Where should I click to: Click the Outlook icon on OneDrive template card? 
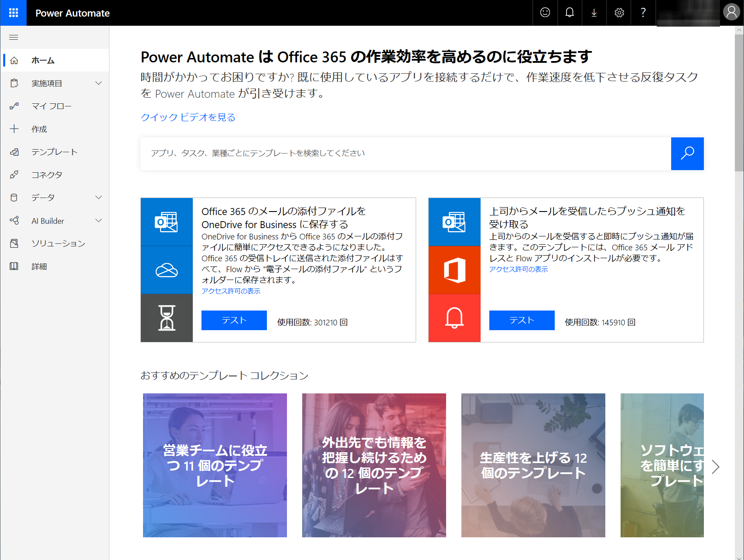point(167,222)
